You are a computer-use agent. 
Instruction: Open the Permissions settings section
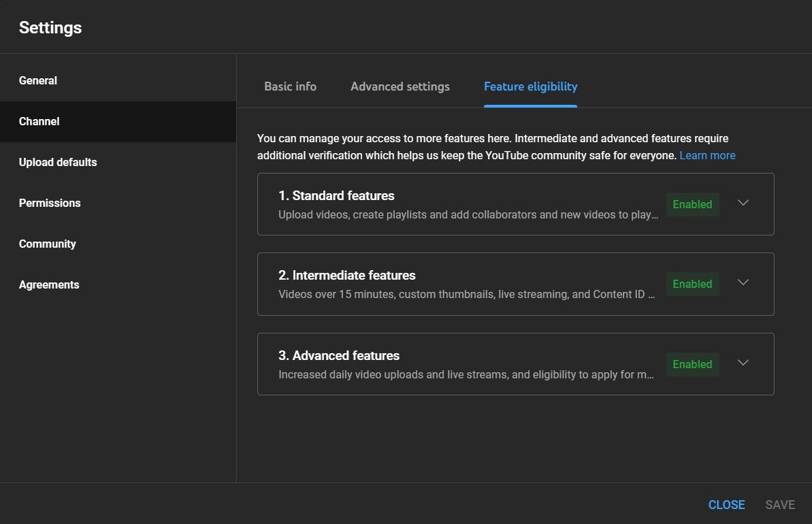tap(50, 203)
